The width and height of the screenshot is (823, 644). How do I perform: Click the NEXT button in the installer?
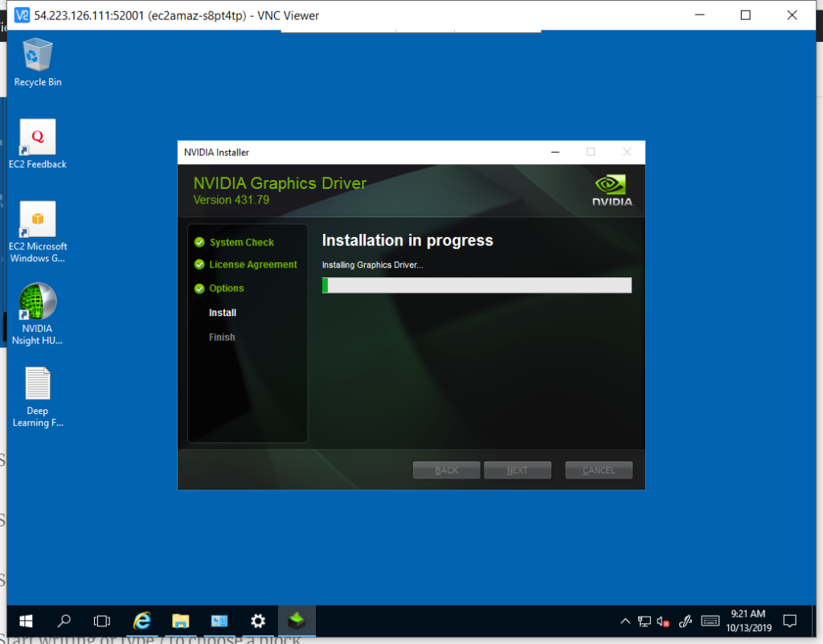coord(518,470)
